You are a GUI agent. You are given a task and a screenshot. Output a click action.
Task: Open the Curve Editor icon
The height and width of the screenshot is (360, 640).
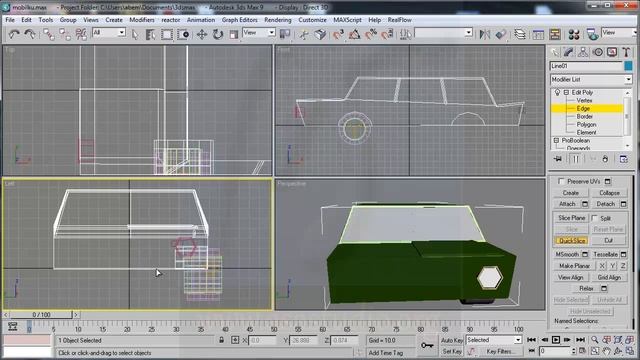[538, 35]
